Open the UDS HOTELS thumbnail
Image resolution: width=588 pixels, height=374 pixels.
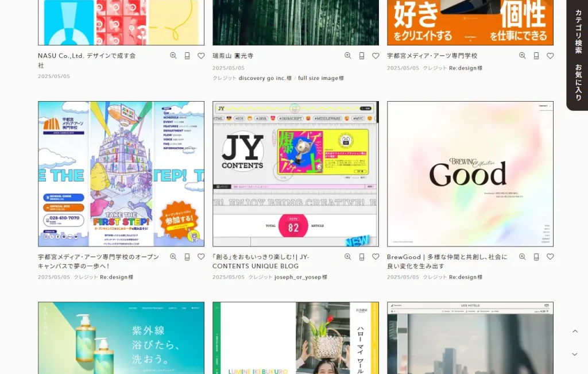470,338
